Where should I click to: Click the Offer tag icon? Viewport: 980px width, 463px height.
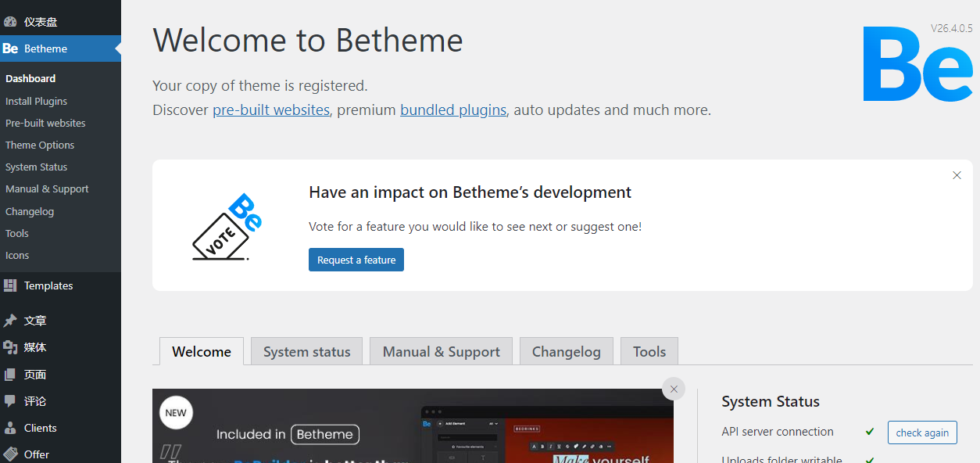(10, 454)
